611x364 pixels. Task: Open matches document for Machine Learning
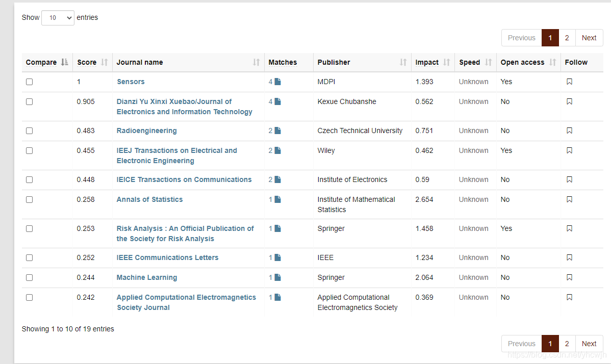(x=277, y=277)
